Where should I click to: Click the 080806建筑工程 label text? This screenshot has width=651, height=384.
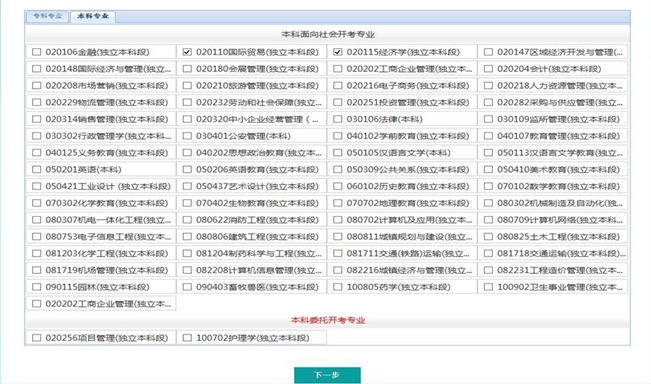257,237
